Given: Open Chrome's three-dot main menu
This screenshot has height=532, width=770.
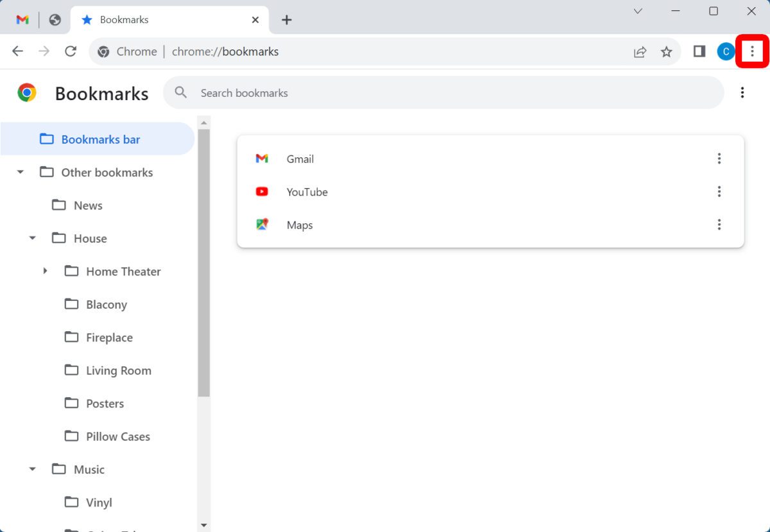Looking at the screenshot, I should tap(752, 51).
